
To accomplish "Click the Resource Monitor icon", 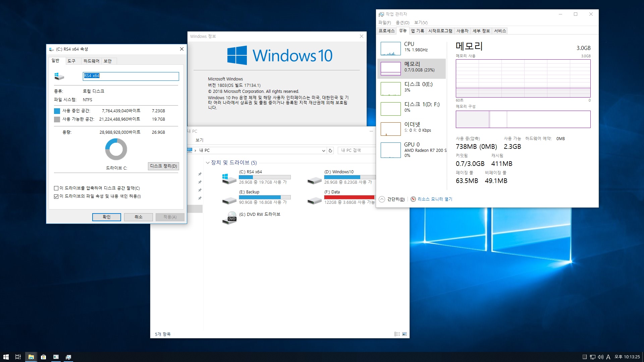I will pyautogui.click(x=413, y=199).
